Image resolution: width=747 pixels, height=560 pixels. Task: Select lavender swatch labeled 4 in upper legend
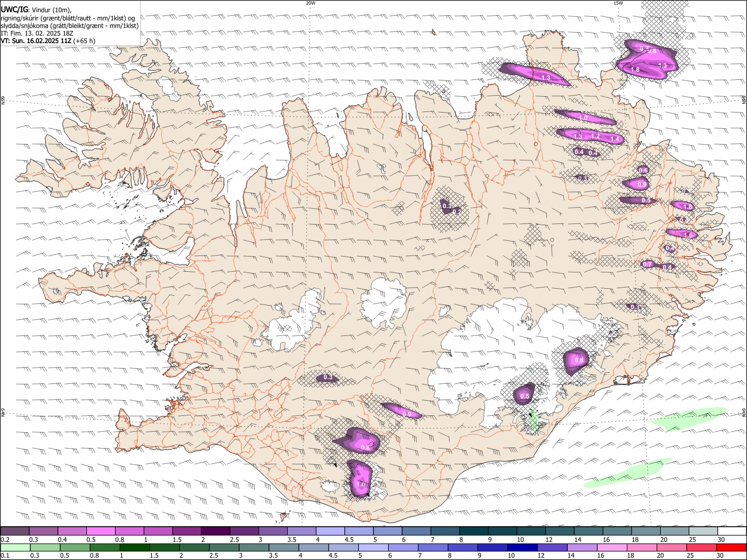tap(330, 531)
